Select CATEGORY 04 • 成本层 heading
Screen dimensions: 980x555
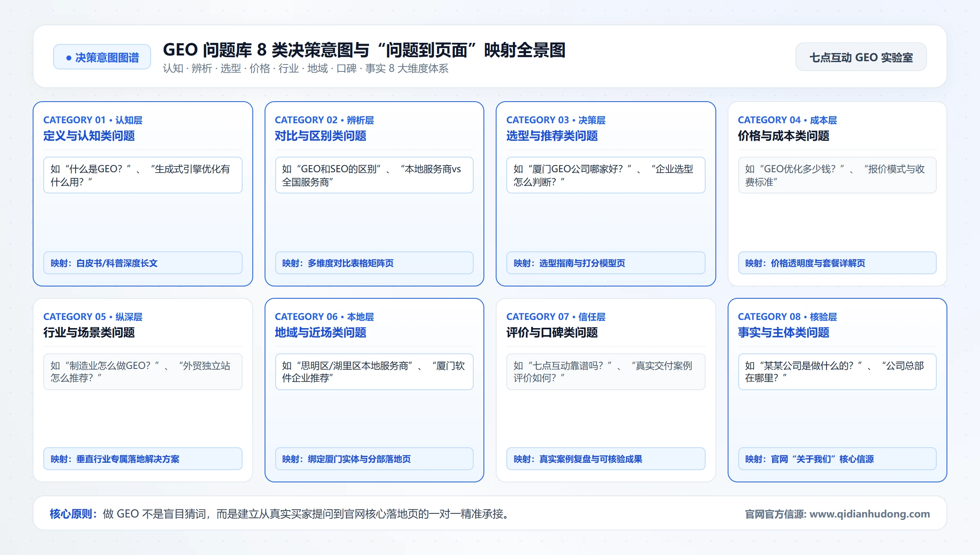click(787, 120)
